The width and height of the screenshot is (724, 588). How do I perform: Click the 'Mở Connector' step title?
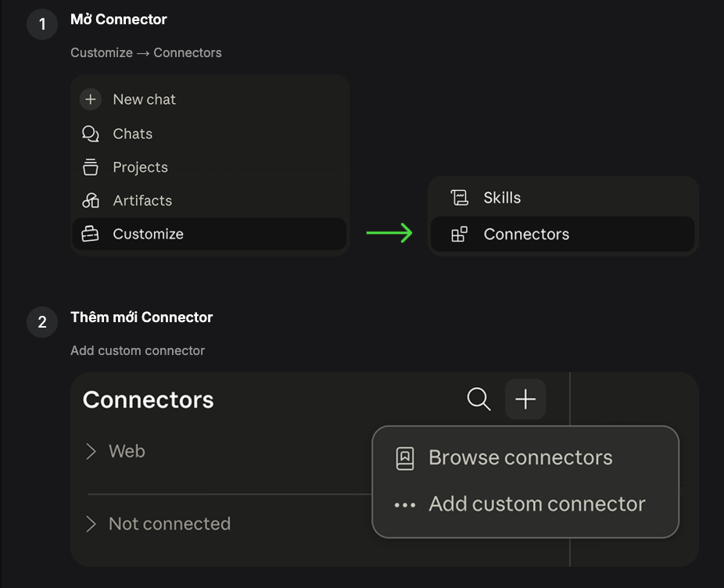119,20
